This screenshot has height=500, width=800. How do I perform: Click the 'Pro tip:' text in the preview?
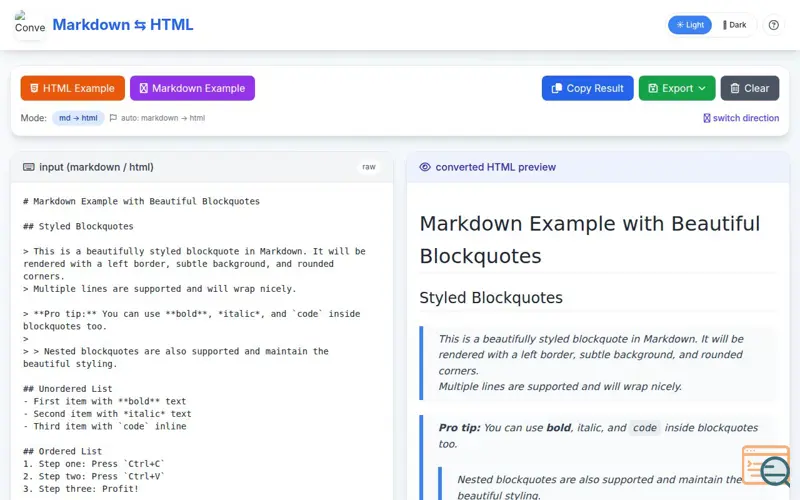[x=459, y=428]
